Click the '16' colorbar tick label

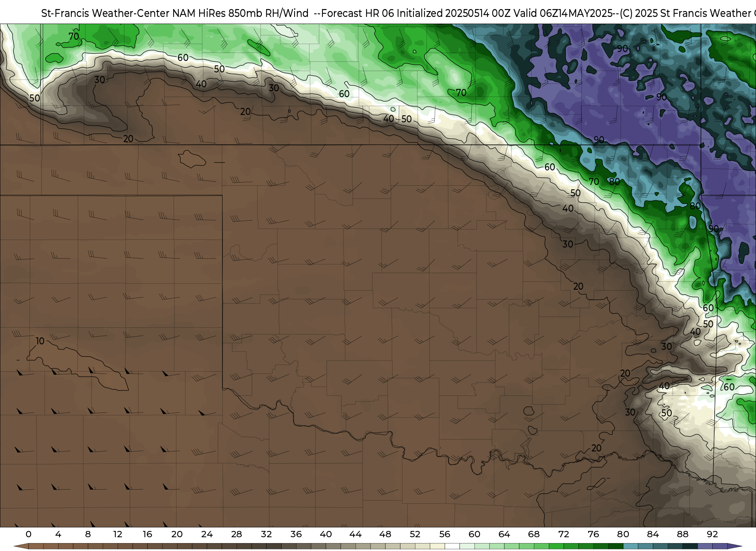(x=147, y=534)
